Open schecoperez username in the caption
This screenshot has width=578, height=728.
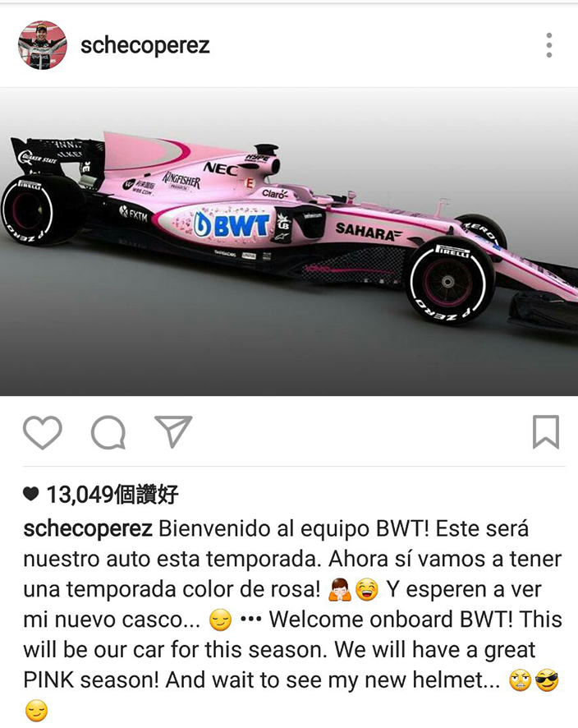[88, 529]
